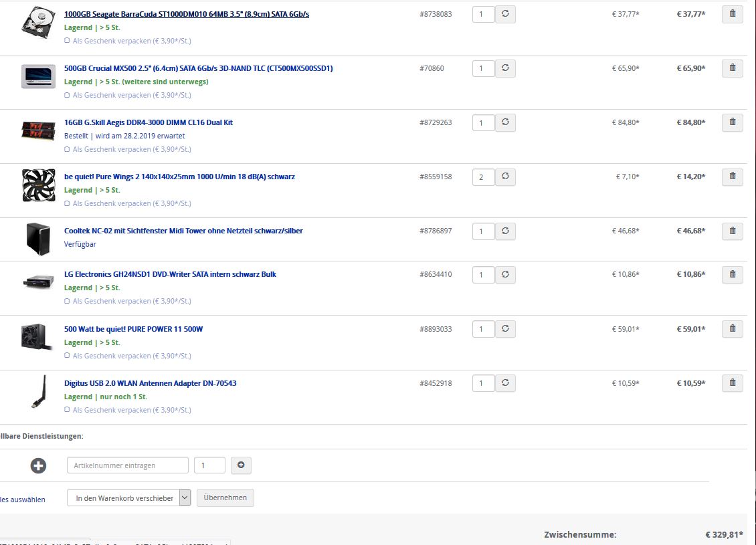The height and width of the screenshot is (545, 756).
Task: Click the Cooltek case thumbnail
Action: click(x=38, y=239)
